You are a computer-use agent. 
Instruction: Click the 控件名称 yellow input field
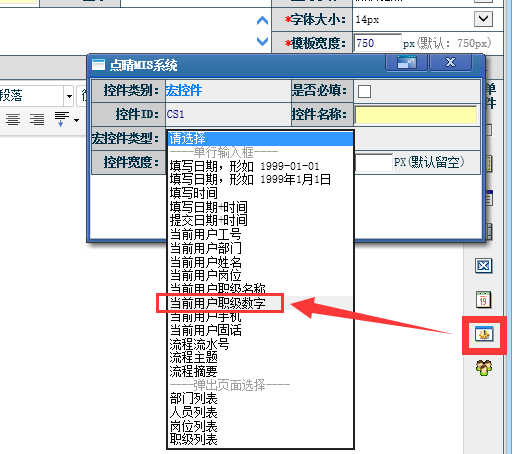click(416, 115)
